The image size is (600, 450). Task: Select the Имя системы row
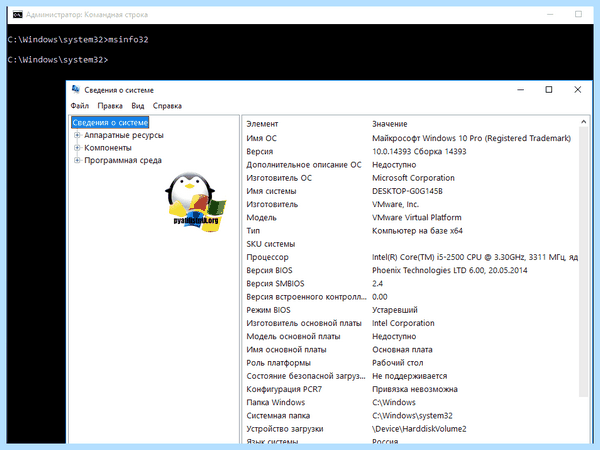pos(411,191)
